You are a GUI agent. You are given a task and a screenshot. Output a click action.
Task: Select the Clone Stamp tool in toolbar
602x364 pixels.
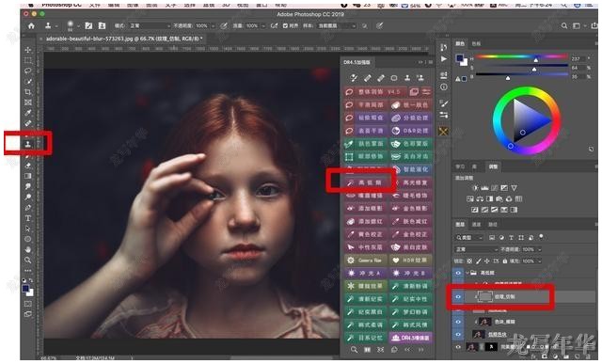tap(28, 144)
